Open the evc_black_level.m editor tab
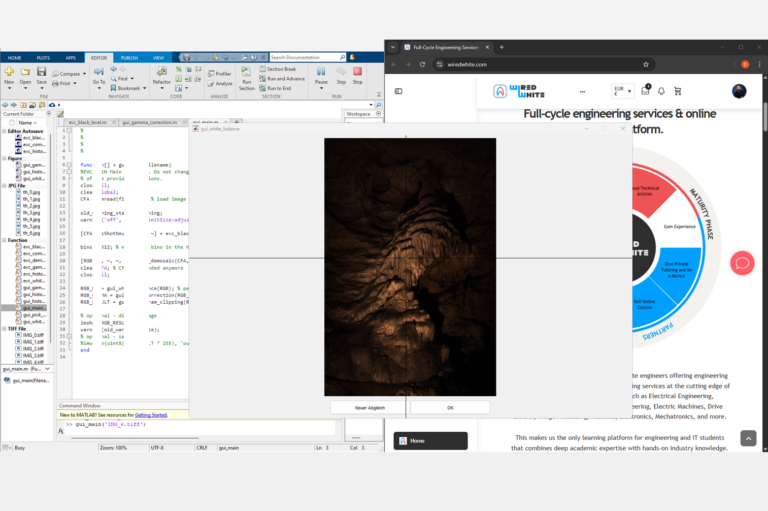 (88, 122)
